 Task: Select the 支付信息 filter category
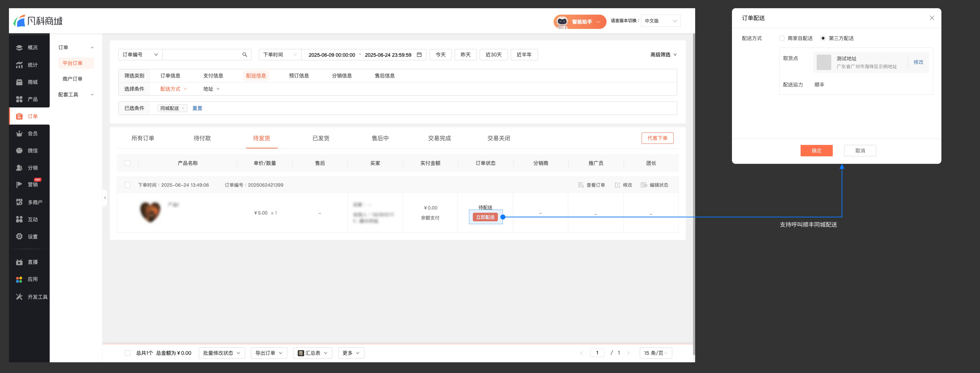point(213,76)
